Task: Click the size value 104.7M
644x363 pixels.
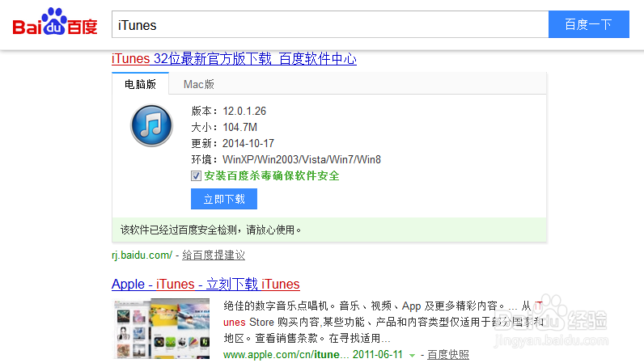Action: (239, 127)
